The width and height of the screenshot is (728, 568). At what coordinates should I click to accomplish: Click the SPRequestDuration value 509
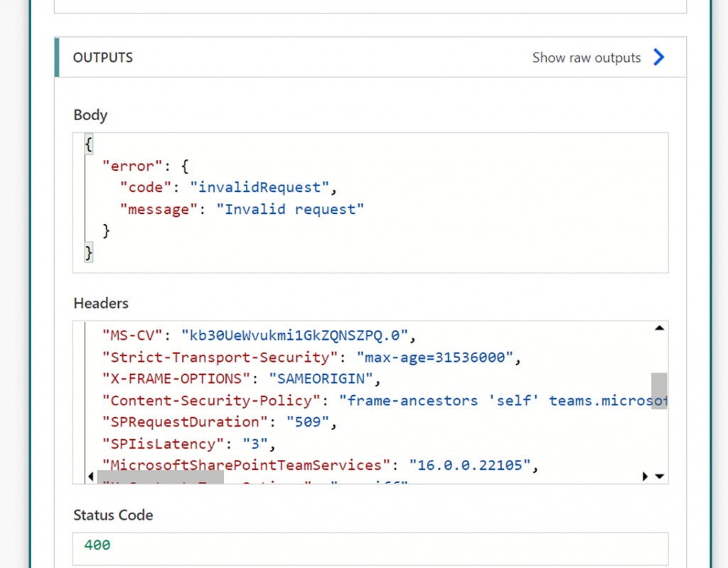[307, 422]
